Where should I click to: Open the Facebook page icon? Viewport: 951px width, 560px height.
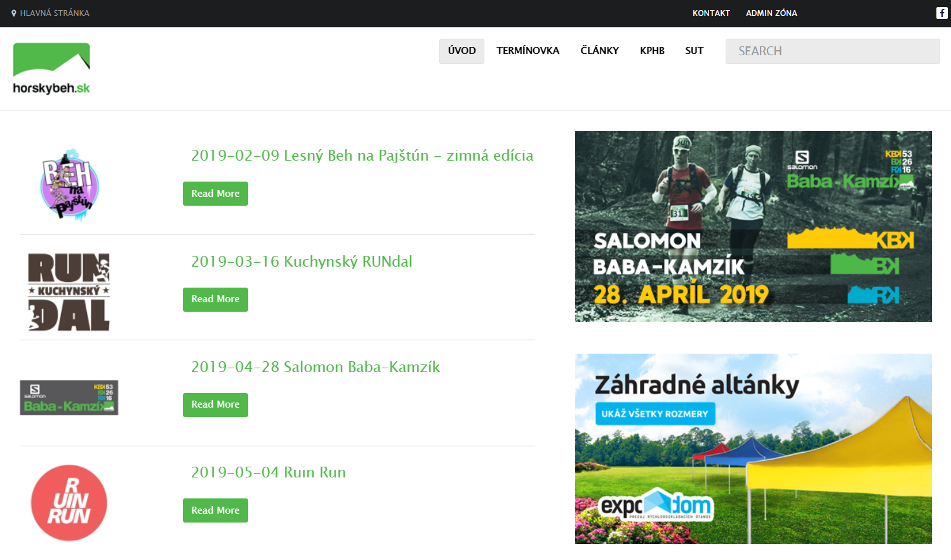coord(942,13)
